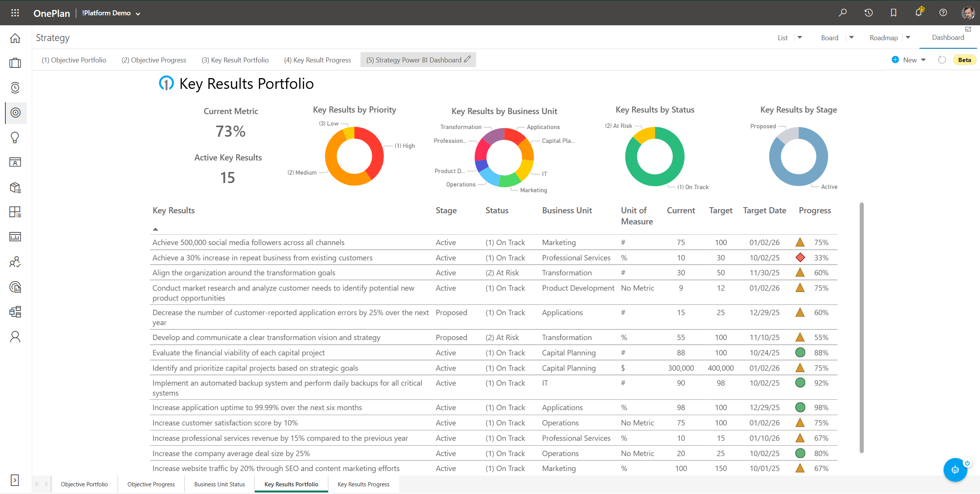Toggle Key Results column sort arrow
The image size is (980, 494).
(x=155, y=229)
